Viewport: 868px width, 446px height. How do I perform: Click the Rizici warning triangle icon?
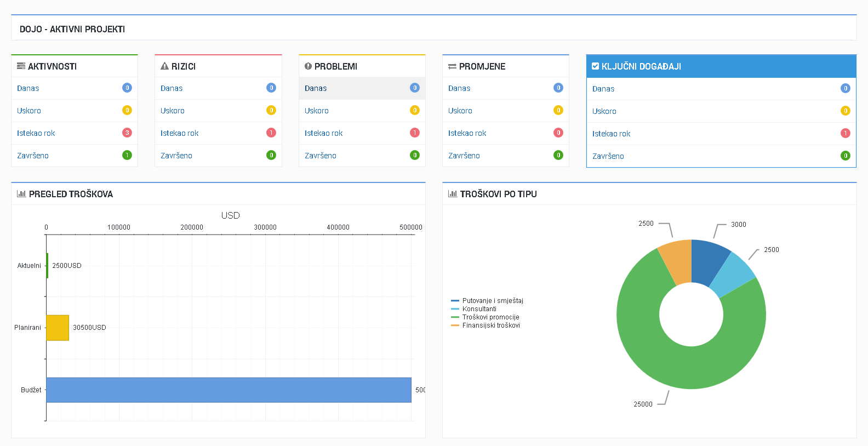tap(164, 66)
